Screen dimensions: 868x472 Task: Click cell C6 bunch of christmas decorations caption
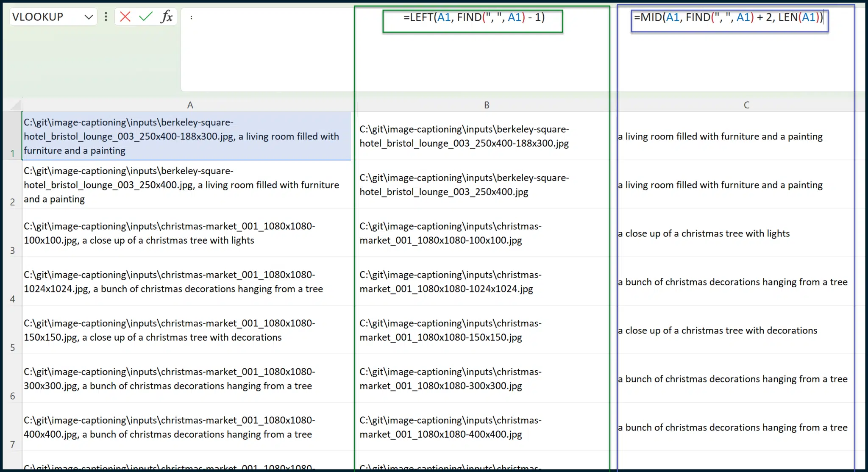(741, 378)
